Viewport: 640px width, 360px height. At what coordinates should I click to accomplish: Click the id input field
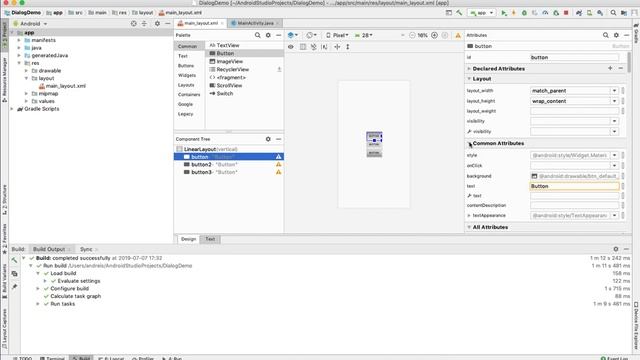point(575,58)
